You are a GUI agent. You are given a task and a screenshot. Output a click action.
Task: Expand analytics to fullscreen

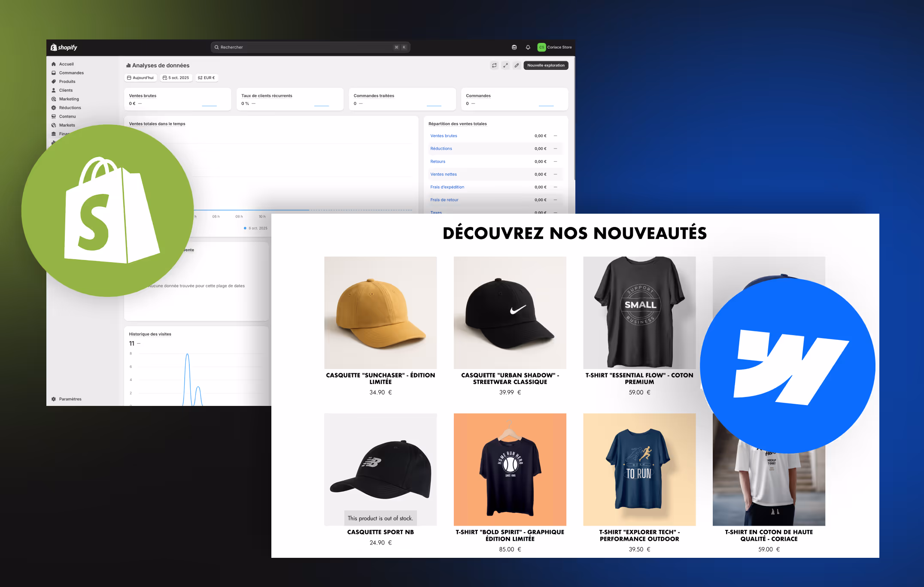tap(505, 65)
